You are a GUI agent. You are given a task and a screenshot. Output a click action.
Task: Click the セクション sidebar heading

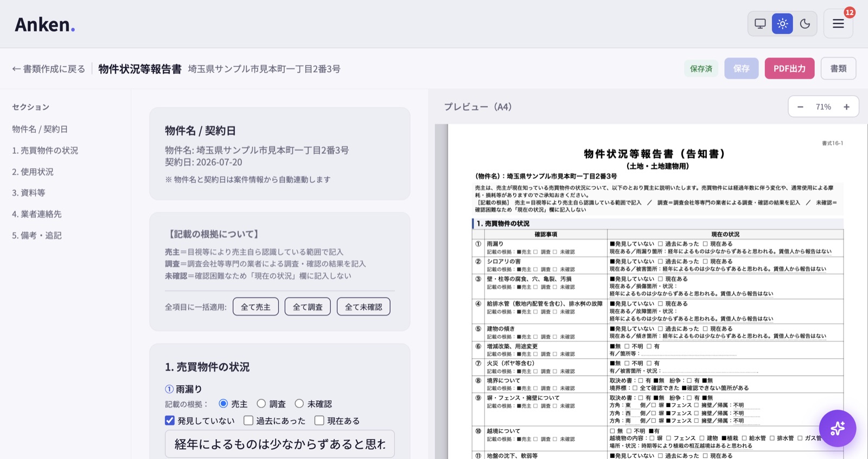[x=30, y=107]
